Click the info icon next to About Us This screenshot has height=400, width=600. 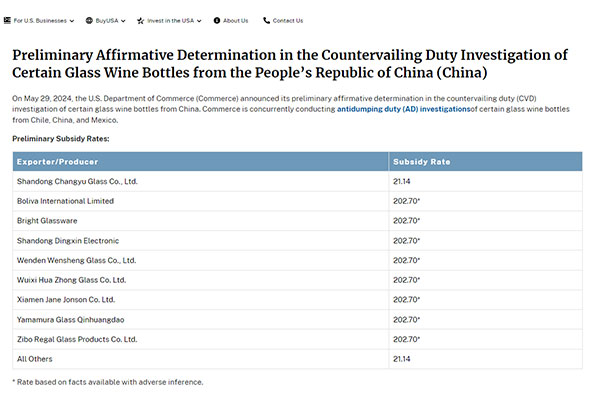217,21
